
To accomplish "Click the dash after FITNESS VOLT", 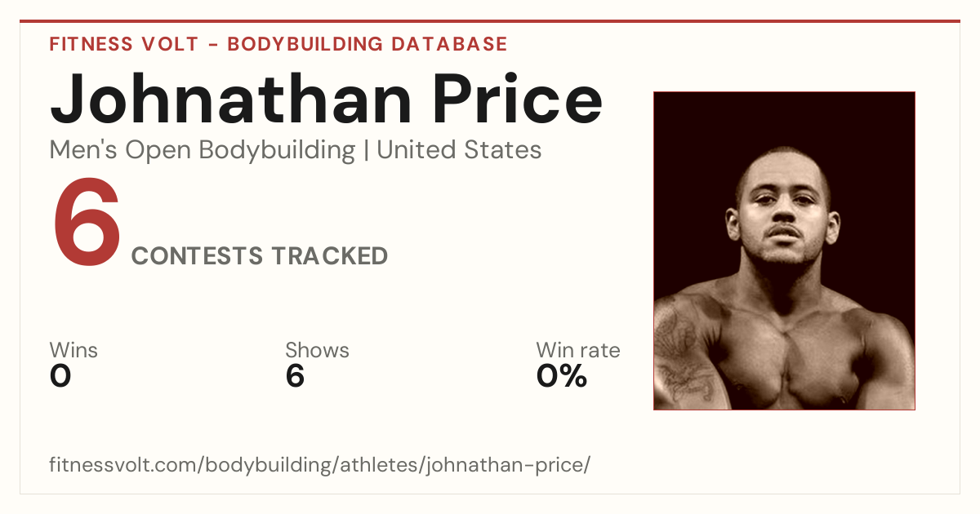I will 212,45.
